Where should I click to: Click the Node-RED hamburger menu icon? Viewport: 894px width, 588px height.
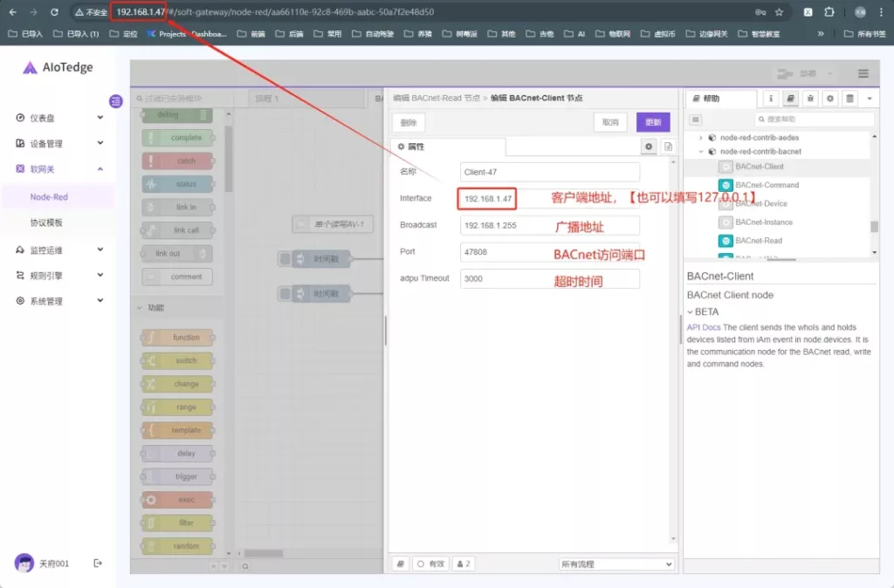(863, 74)
